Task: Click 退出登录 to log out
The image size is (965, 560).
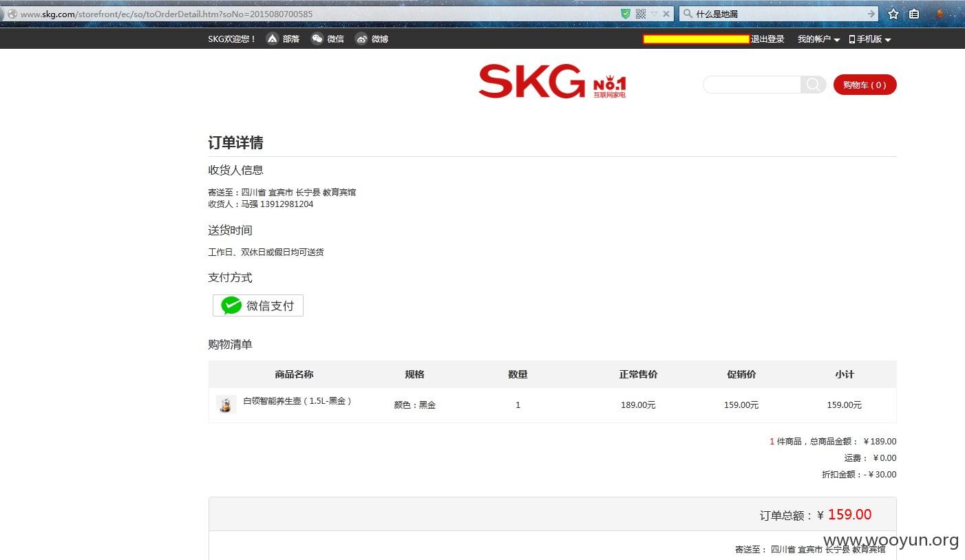Action: [x=767, y=39]
